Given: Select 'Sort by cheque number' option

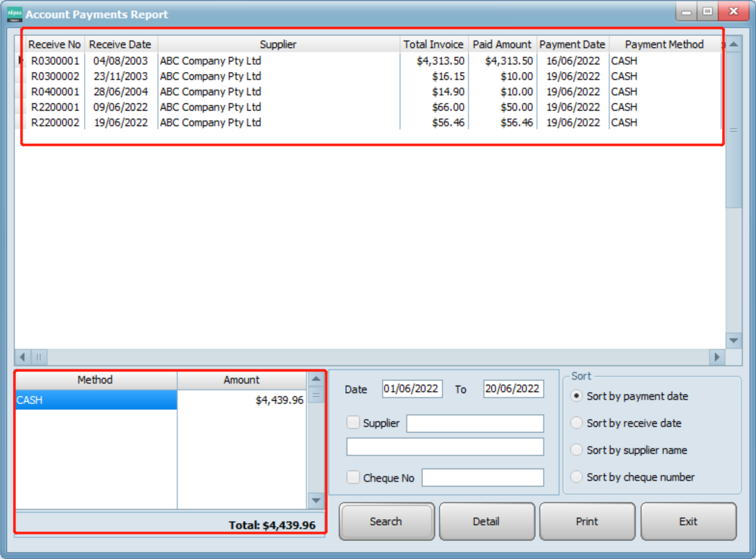Looking at the screenshot, I should tap(577, 477).
